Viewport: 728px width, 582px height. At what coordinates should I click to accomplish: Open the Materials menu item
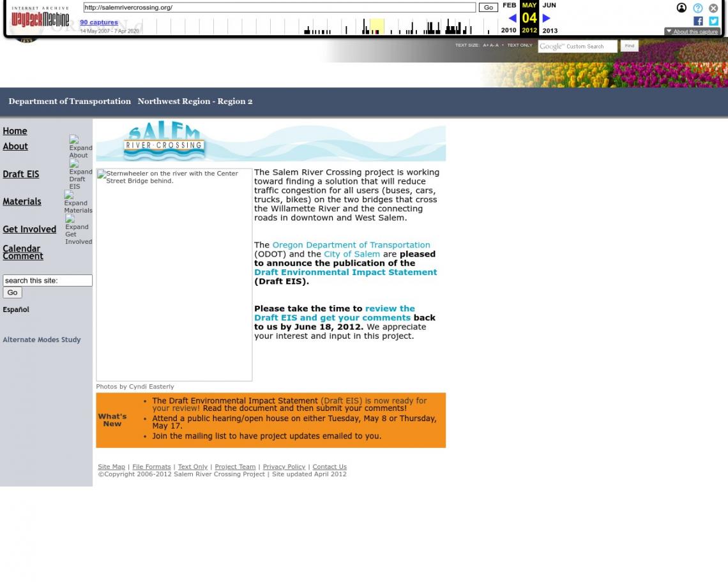(22, 202)
